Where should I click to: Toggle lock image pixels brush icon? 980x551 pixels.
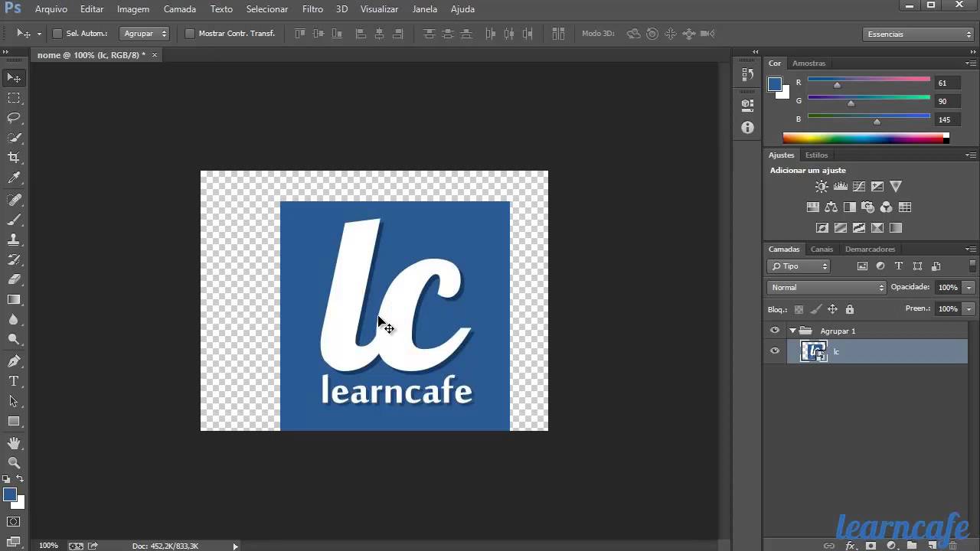tap(815, 309)
